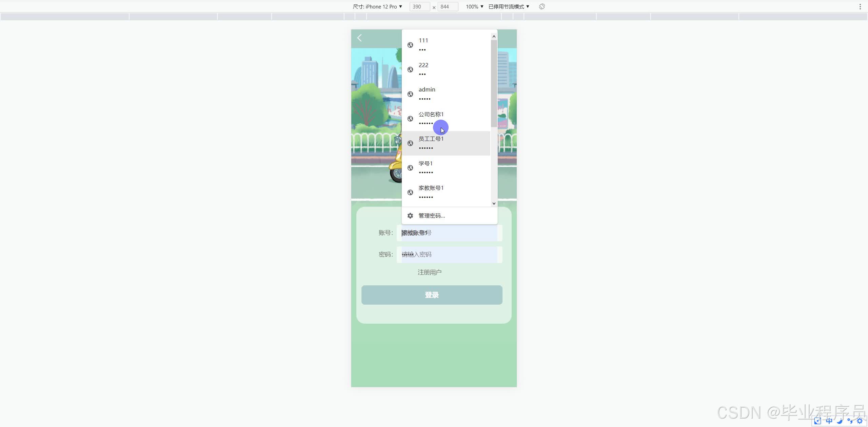The height and width of the screenshot is (427, 868).
Task: Click the IME settings gear in system tray
Action: [x=860, y=421]
